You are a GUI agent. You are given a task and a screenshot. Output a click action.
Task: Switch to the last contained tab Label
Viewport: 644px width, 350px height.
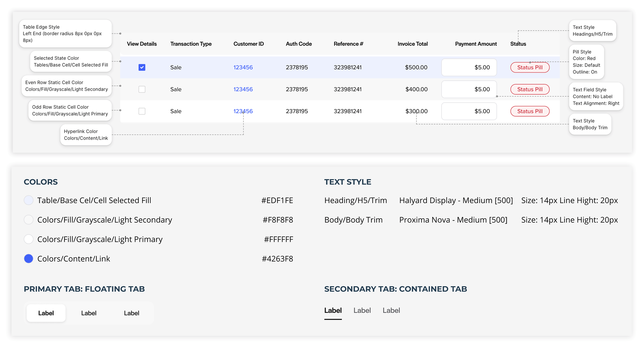[x=391, y=311]
